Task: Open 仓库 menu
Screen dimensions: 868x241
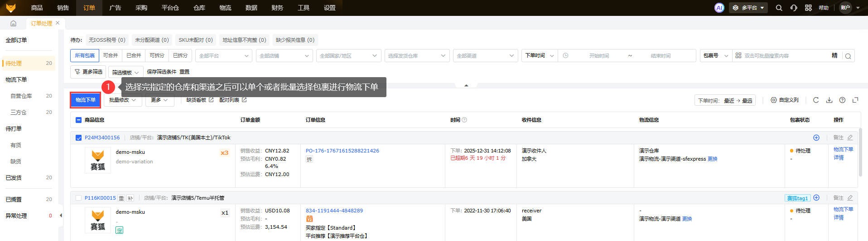Action: pyautogui.click(x=199, y=8)
